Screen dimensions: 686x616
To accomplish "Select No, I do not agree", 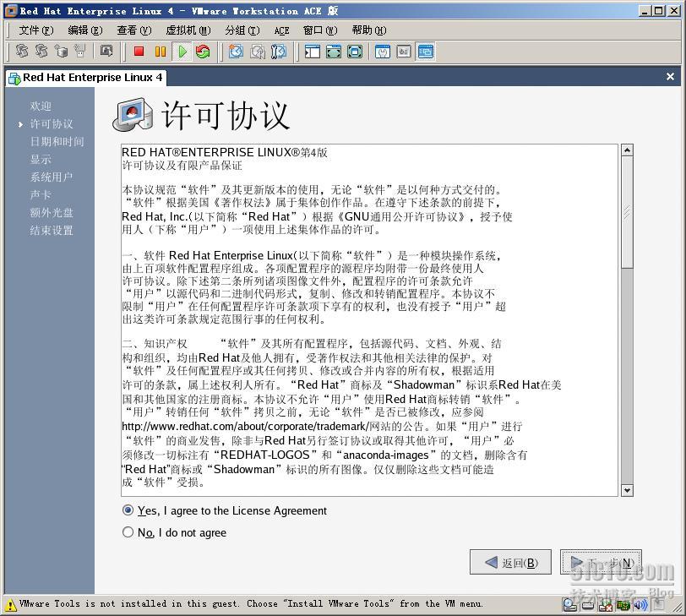I will click(175, 532).
